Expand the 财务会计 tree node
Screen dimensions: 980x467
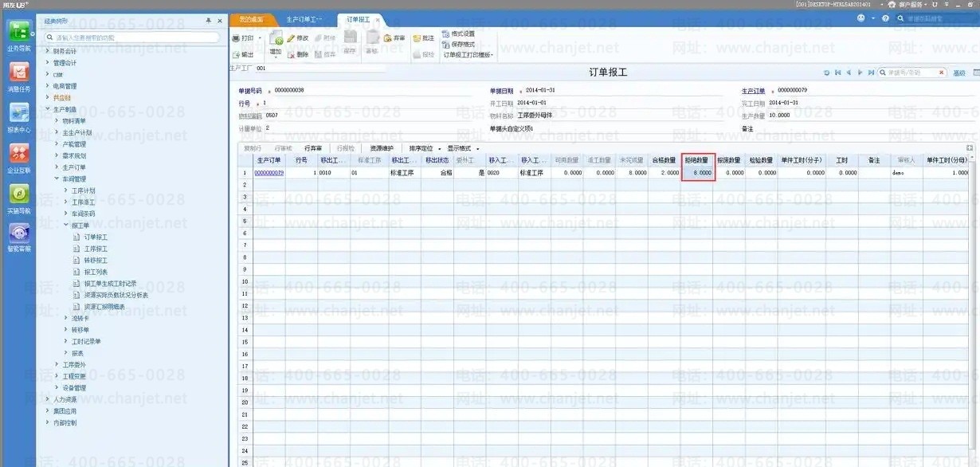tap(47, 51)
